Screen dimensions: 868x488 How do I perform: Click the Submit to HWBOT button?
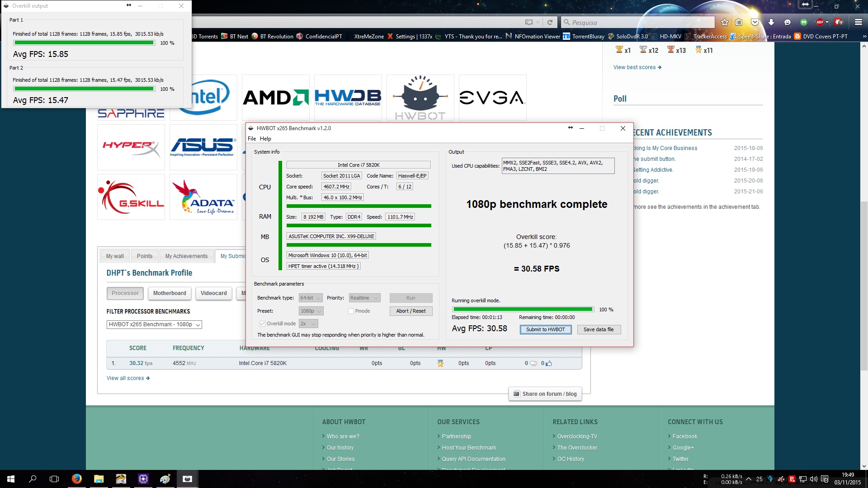point(545,329)
